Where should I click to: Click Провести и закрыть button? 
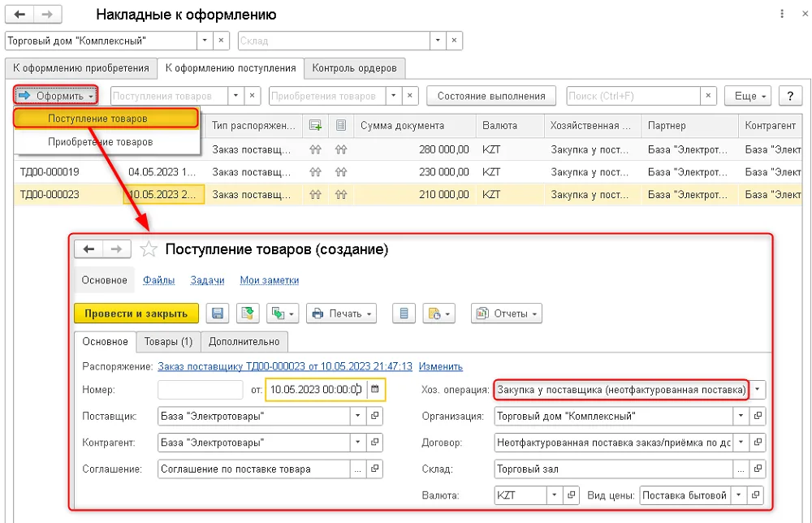point(136,313)
